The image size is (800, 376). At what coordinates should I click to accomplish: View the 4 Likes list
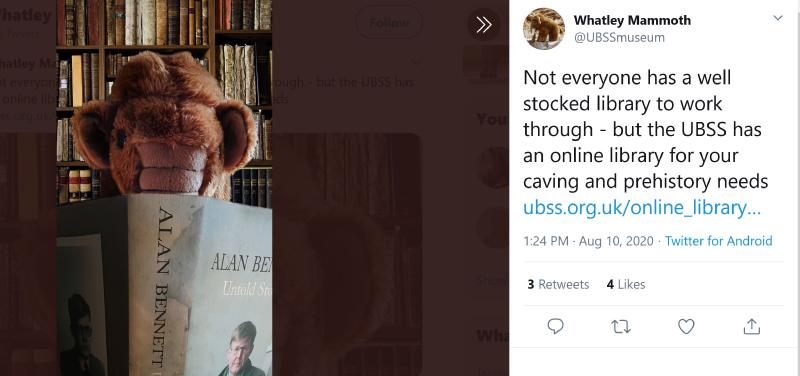tap(626, 284)
